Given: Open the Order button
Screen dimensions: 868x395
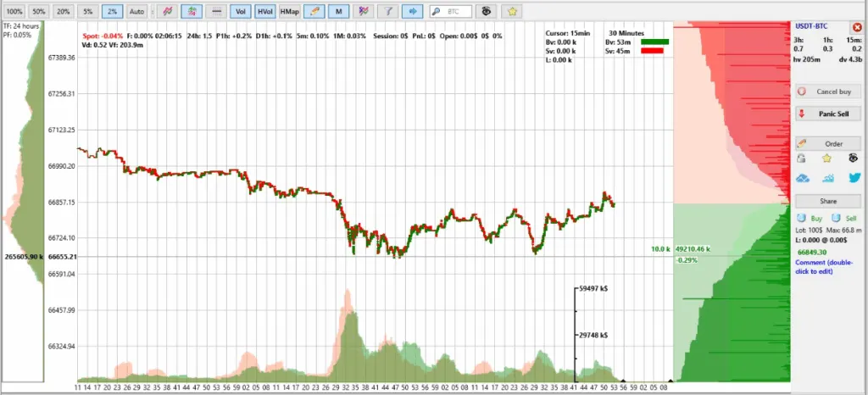Looking at the screenshot, I should pyautogui.click(x=828, y=144).
